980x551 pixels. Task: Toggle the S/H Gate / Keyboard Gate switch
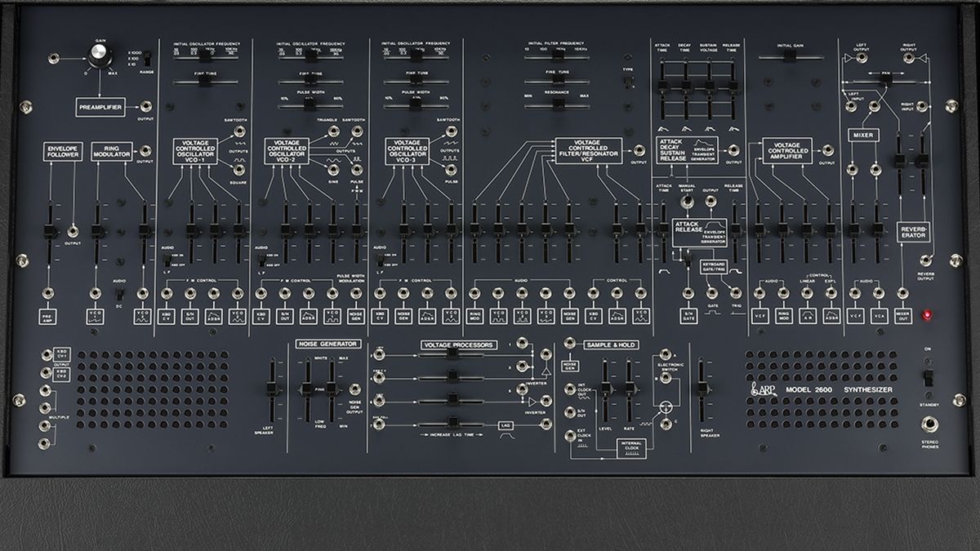tap(688, 260)
